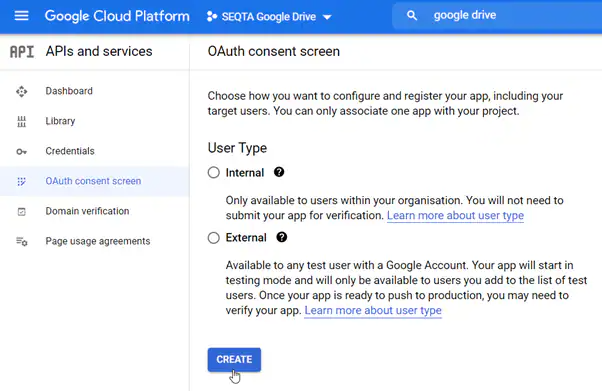Click the External option label
The image size is (602, 391).
(x=246, y=238)
